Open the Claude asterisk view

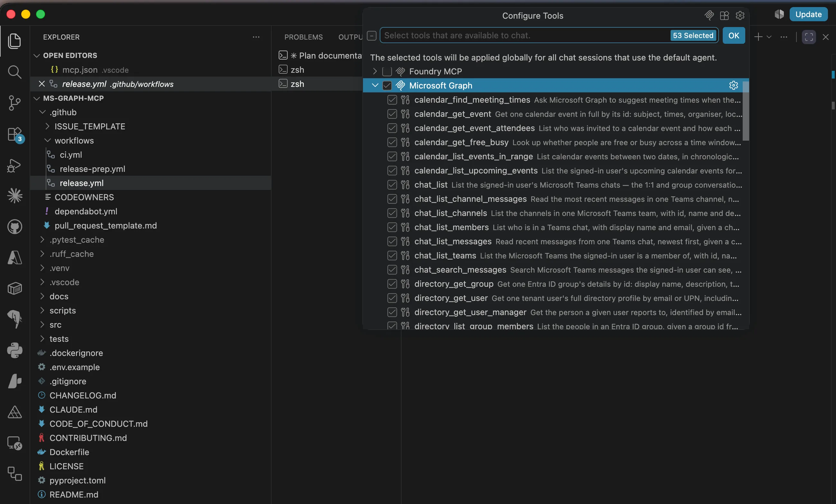14,196
